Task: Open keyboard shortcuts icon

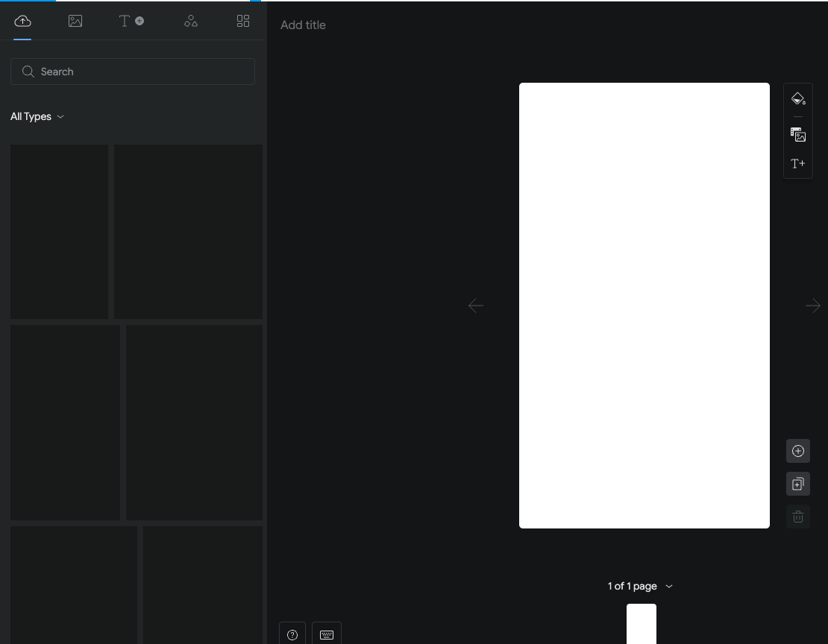Action: pos(326,634)
